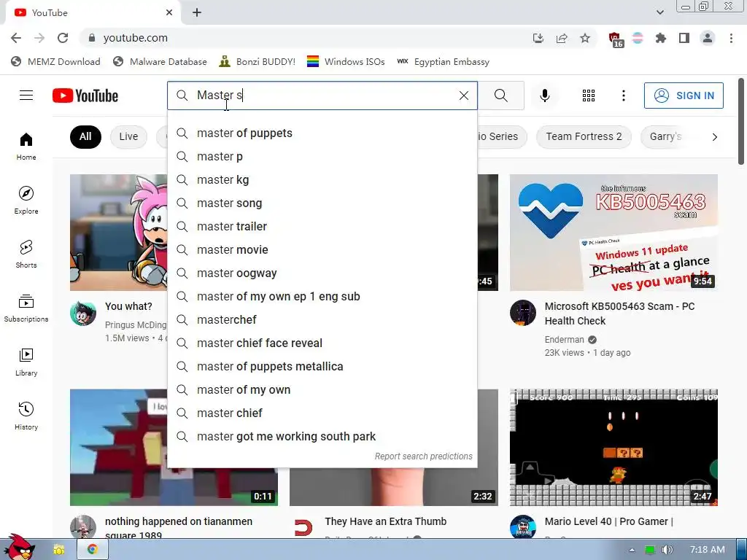Submit search with the magnifier button
The image size is (747, 560).
500,96
